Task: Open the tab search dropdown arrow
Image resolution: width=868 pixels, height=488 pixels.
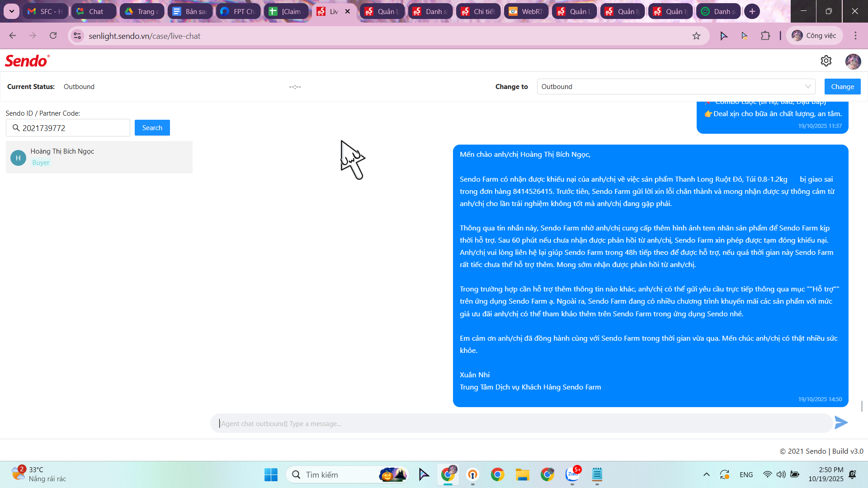Action: tap(11, 11)
